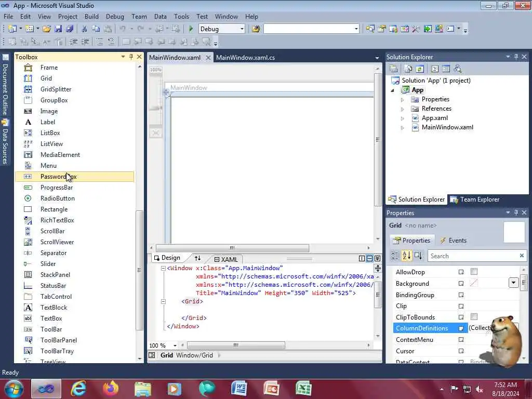Select the Slider control in Toolbox
Viewport: 532px width, 399px height.
coord(75,263)
